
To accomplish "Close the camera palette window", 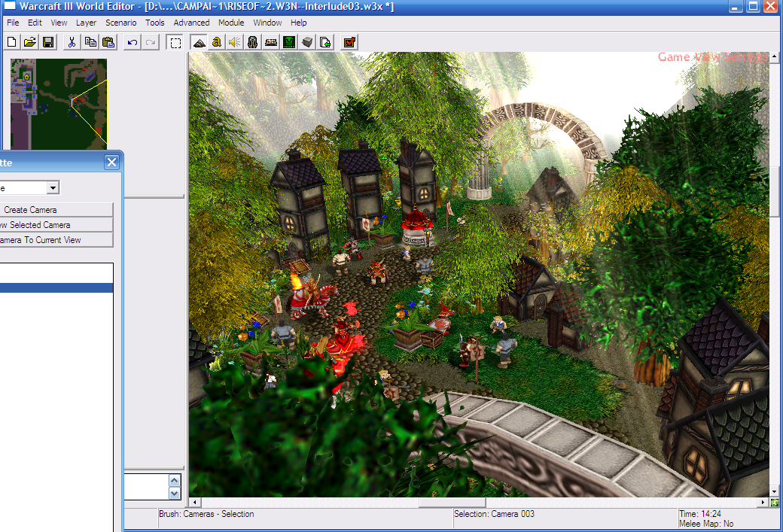I will tap(112, 163).
